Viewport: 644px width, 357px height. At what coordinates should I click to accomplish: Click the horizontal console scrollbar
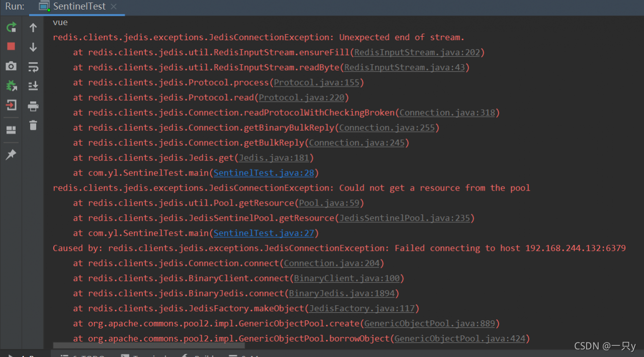[x=149, y=345]
